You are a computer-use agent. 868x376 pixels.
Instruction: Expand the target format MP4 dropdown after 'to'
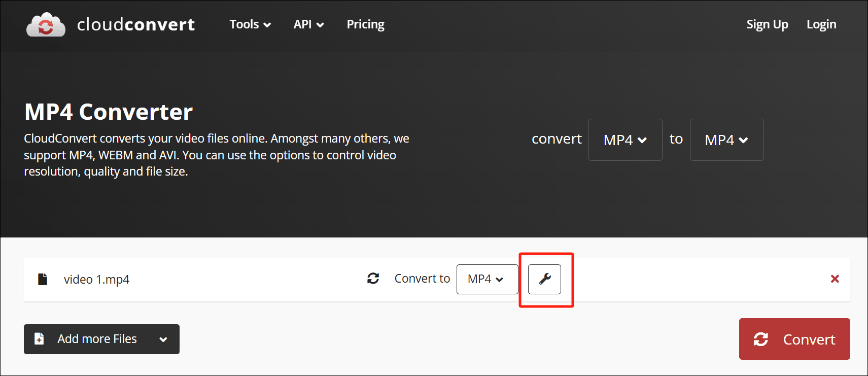[x=726, y=140]
